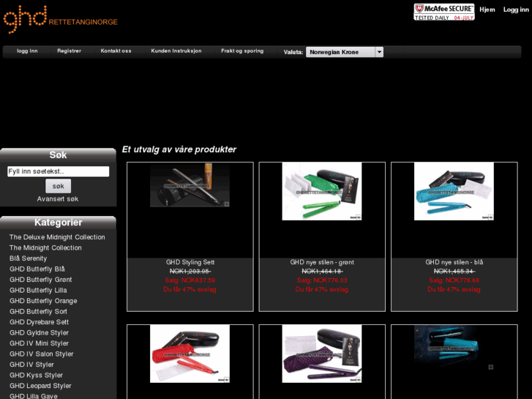Screen dimensions: 532x399
Task: Open the blue GHD nye stilen image
Action: [x=454, y=191]
